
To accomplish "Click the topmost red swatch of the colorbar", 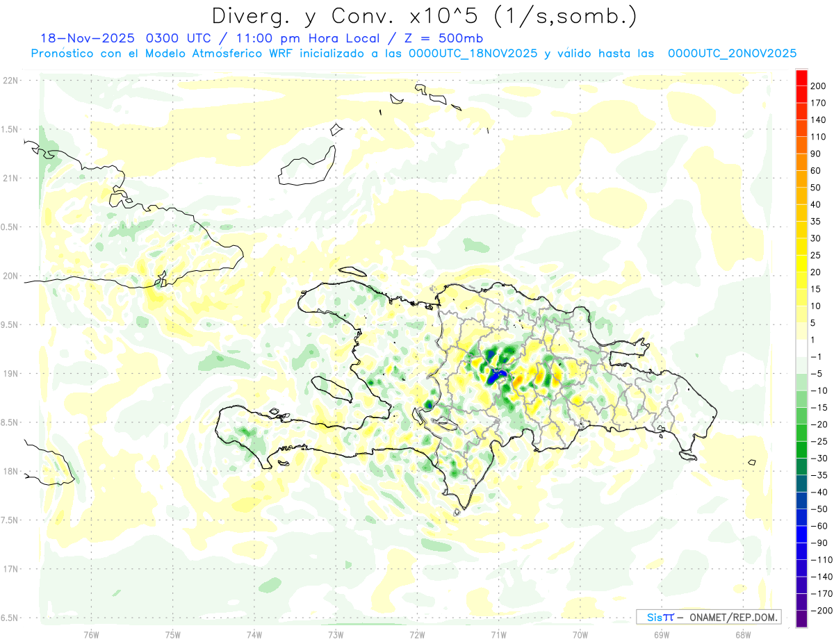I will 801,78.
